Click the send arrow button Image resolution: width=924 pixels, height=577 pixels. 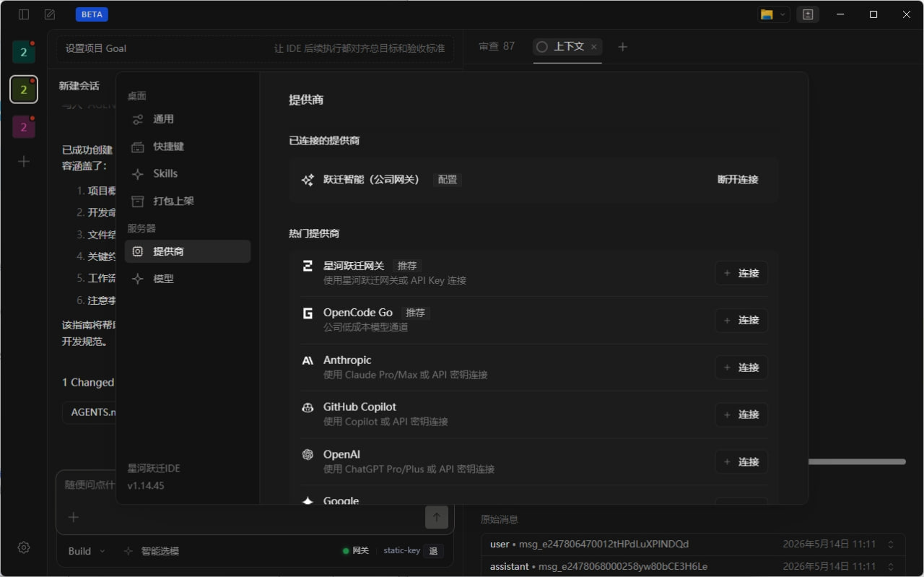[x=437, y=517]
